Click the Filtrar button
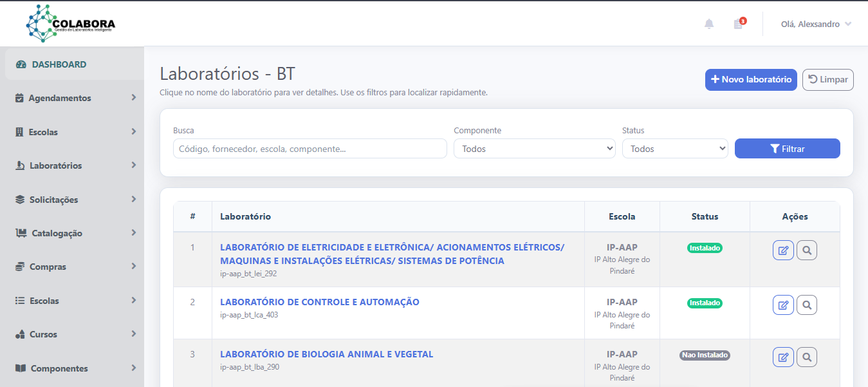This screenshot has width=868, height=387. [x=787, y=149]
